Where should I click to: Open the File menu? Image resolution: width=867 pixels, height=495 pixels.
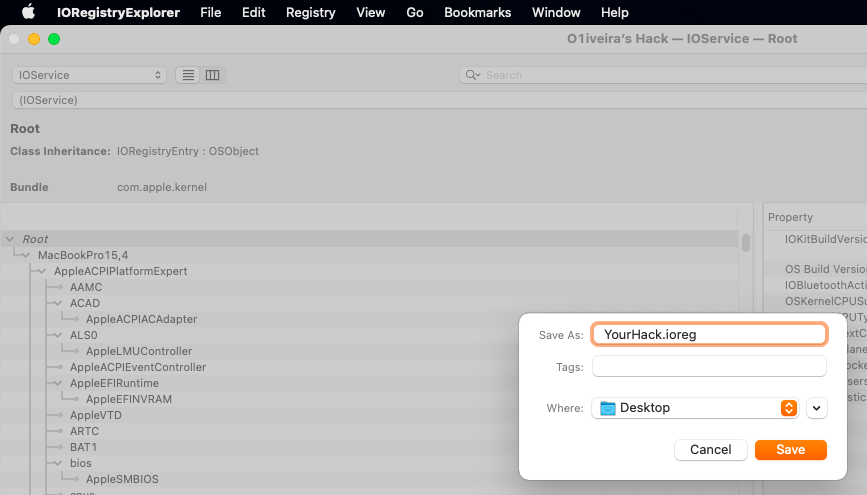[x=211, y=12]
